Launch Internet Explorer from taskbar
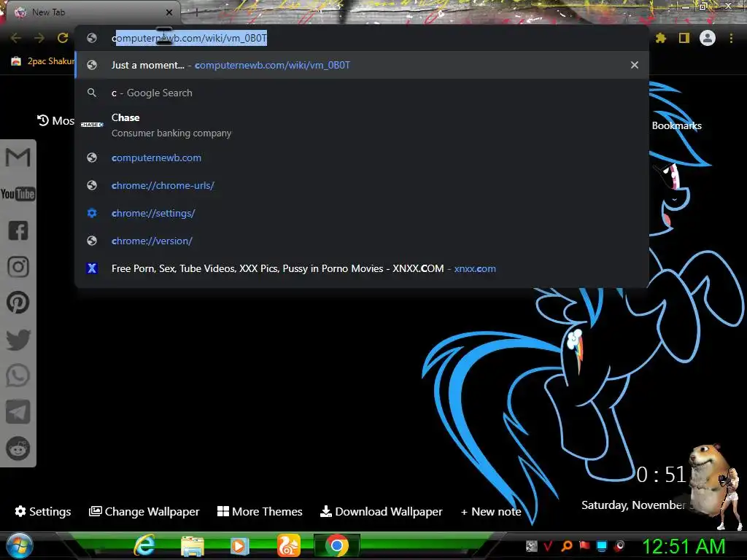747x560 pixels. point(144,545)
